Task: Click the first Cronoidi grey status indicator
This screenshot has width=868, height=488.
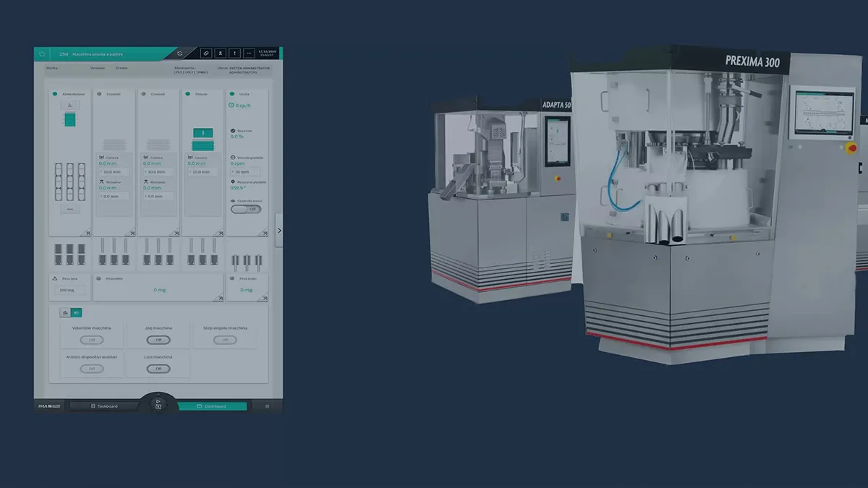Action: tap(99, 94)
